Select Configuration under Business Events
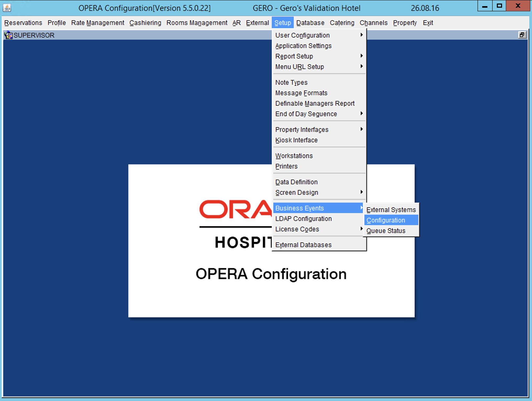This screenshot has width=532, height=401. [386, 220]
